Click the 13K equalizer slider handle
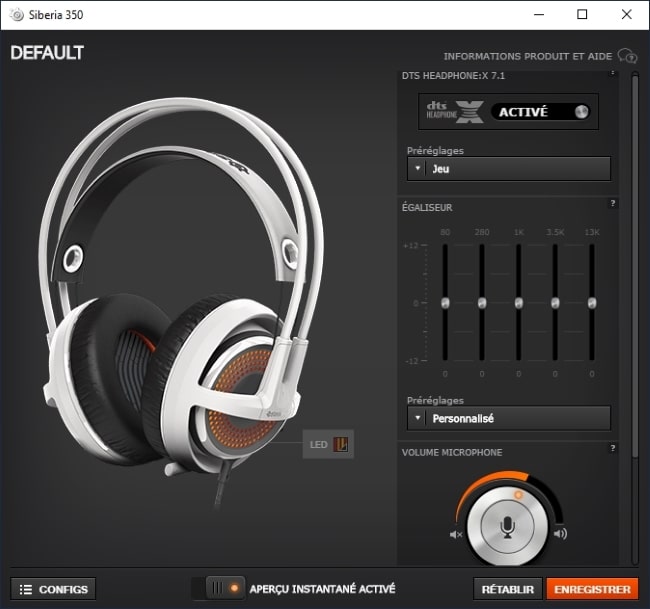Image resolution: width=650 pixels, height=609 pixels. 592,303
